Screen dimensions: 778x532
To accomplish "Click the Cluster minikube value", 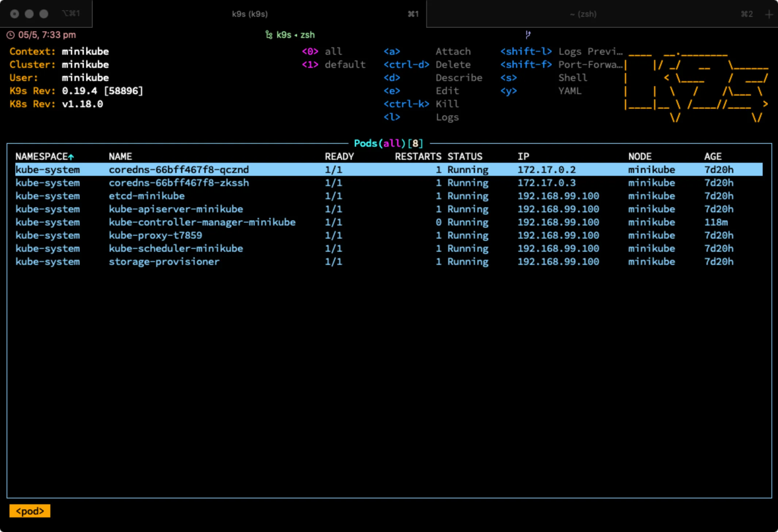I will (85, 65).
